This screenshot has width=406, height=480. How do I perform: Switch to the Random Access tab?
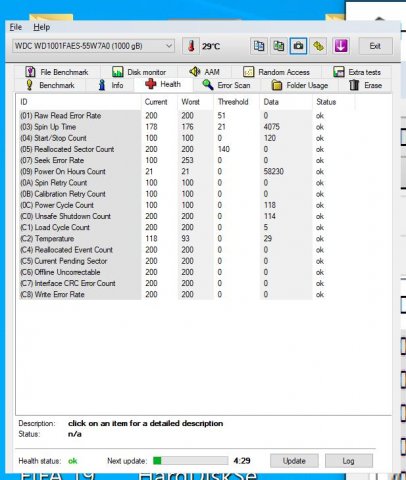click(x=276, y=72)
